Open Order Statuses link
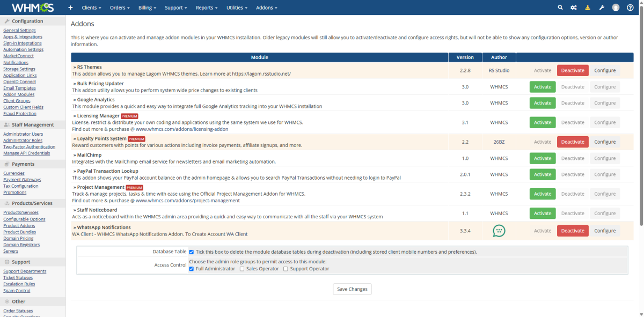644x317 pixels. pyautogui.click(x=18, y=311)
